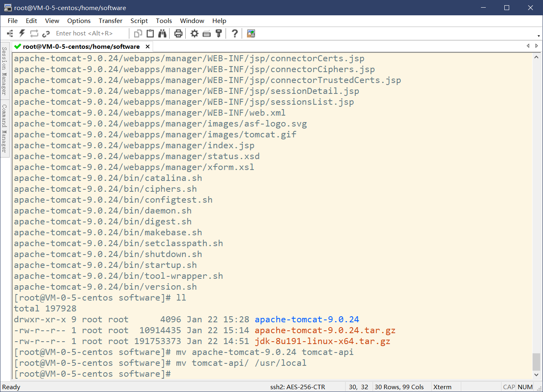
Task: Click the NUM indicator in status bar
Action: click(x=525, y=387)
